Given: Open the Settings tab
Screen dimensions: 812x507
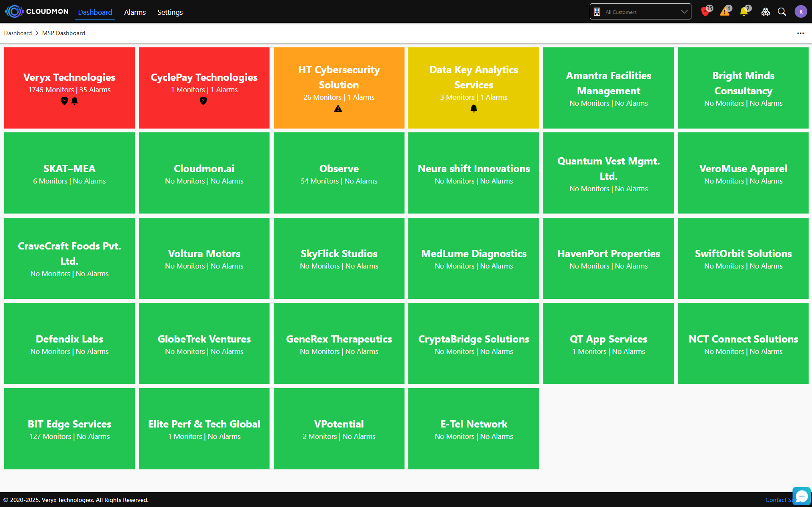Looking at the screenshot, I should coord(170,12).
